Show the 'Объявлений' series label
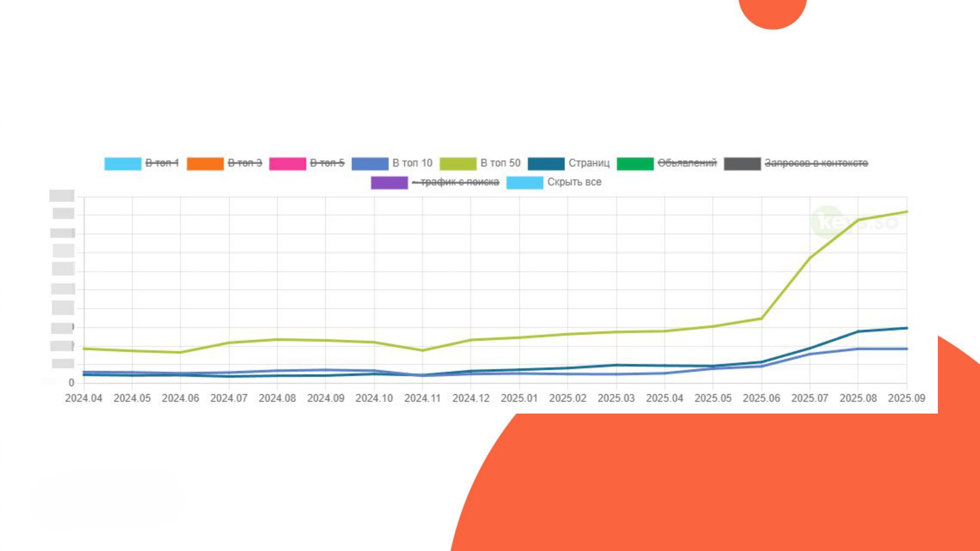Screen dimensions: 980x551 click(687, 163)
